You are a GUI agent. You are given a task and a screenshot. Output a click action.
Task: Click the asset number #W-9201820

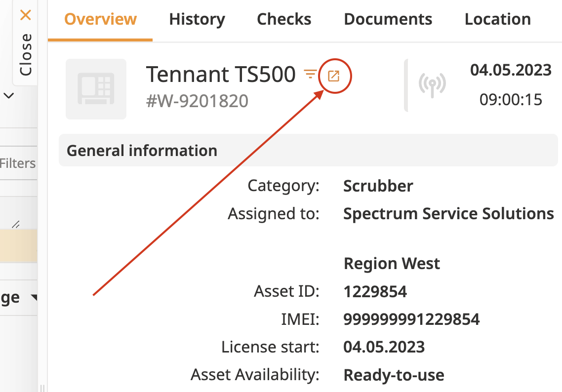[x=197, y=101]
